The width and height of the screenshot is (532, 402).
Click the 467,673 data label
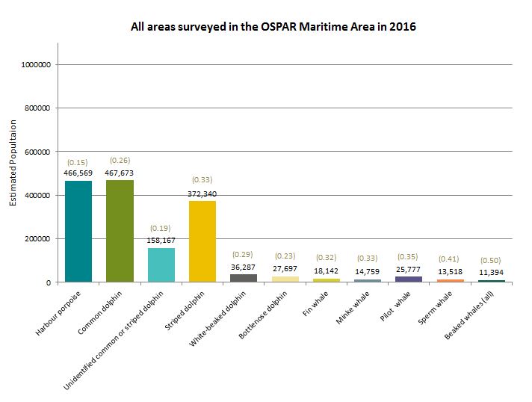pos(120,172)
